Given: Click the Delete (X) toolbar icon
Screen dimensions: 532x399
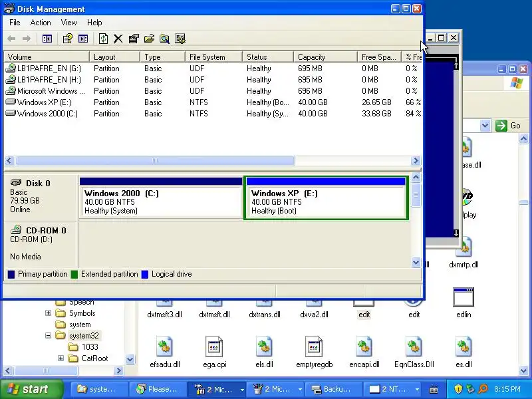Looking at the screenshot, I should point(118,39).
